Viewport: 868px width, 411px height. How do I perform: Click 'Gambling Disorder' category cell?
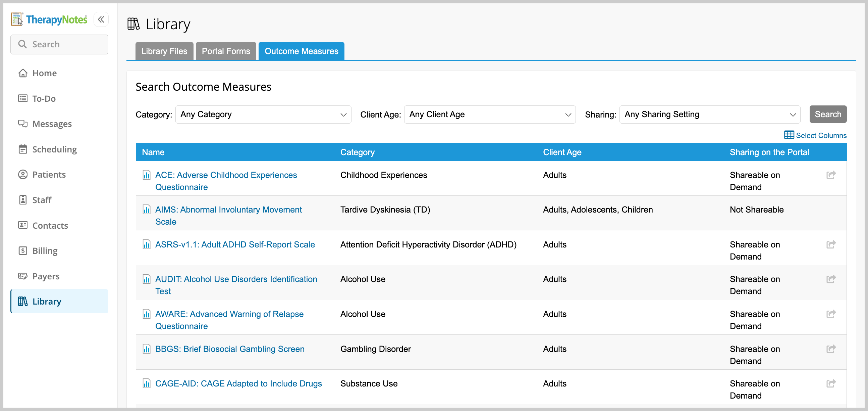(375, 349)
